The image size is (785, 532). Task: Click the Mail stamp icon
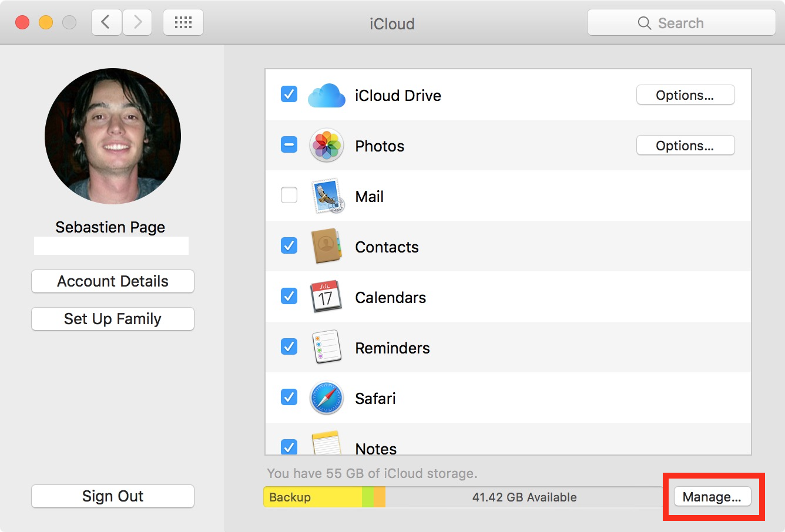(x=327, y=197)
